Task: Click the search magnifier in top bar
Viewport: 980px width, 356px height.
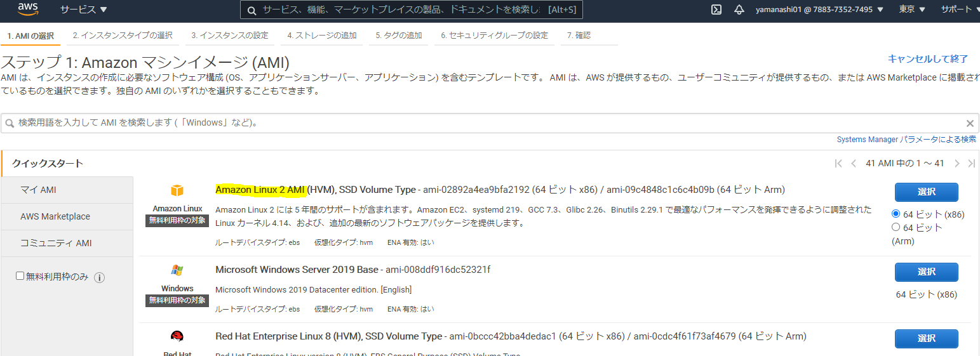Action: point(252,10)
